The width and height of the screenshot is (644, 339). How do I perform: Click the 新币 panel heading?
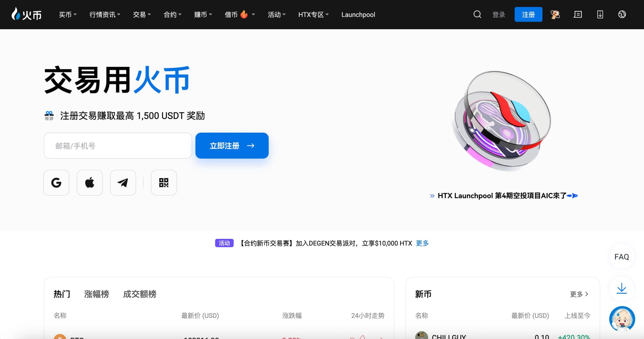(423, 294)
